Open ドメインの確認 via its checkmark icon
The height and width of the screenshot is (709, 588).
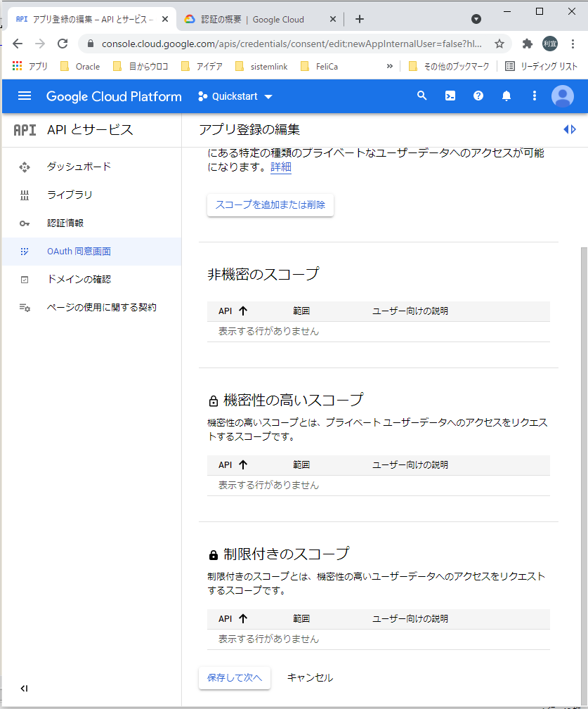pyautogui.click(x=24, y=279)
